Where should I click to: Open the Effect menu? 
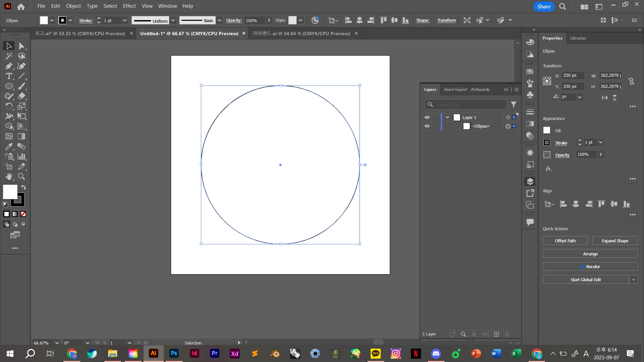(129, 6)
